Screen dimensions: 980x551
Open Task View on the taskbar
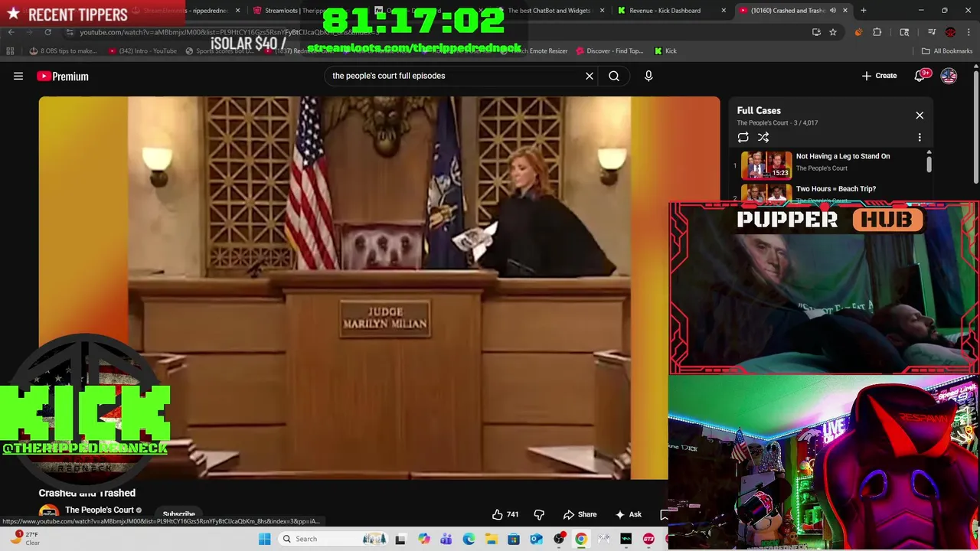400,539
